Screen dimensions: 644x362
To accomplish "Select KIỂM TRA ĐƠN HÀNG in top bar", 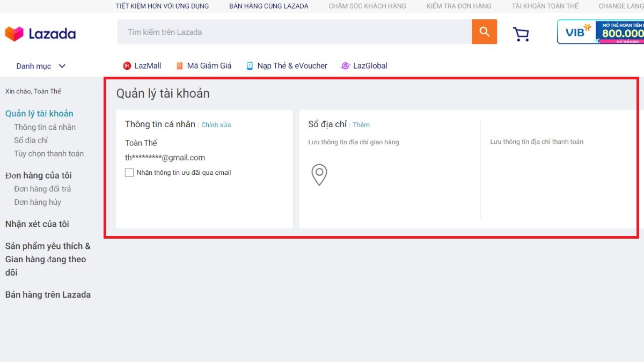I will point(458,6).
